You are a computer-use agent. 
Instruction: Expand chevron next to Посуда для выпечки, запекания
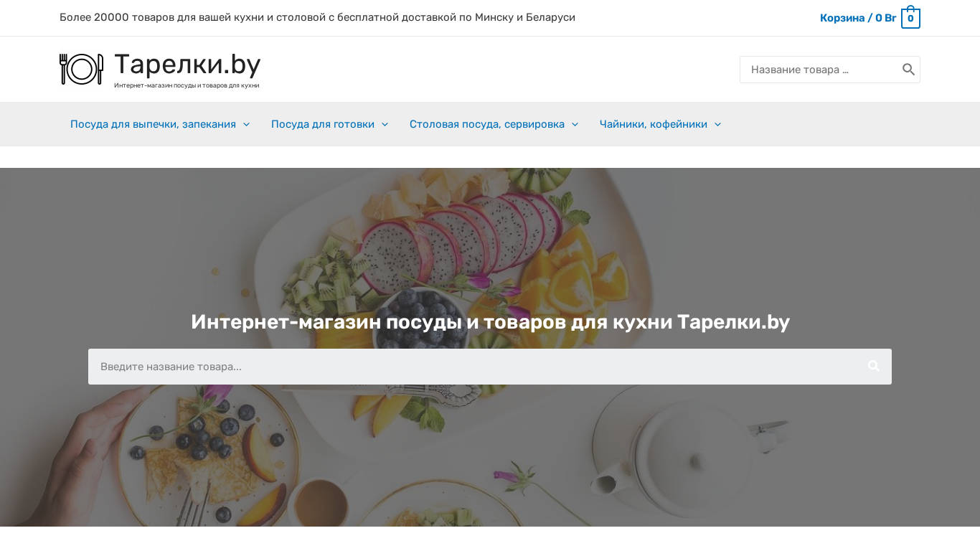coord(246,124)
